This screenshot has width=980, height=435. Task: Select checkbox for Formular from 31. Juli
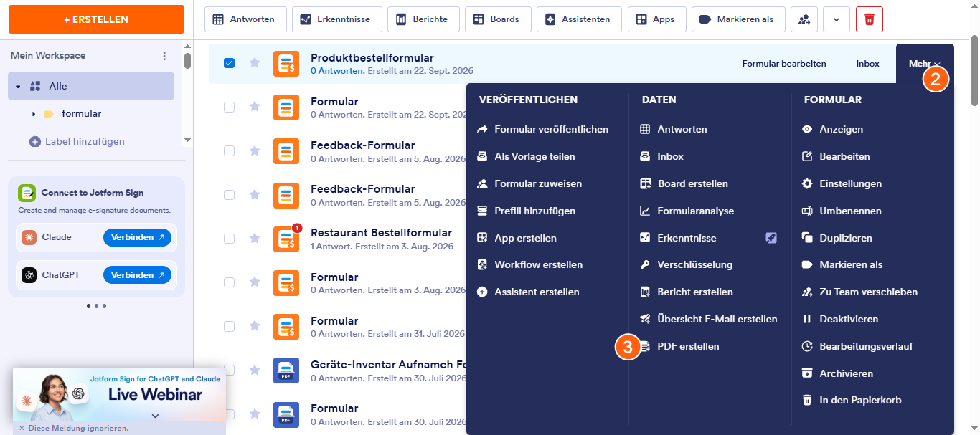(x=230, y=326)
